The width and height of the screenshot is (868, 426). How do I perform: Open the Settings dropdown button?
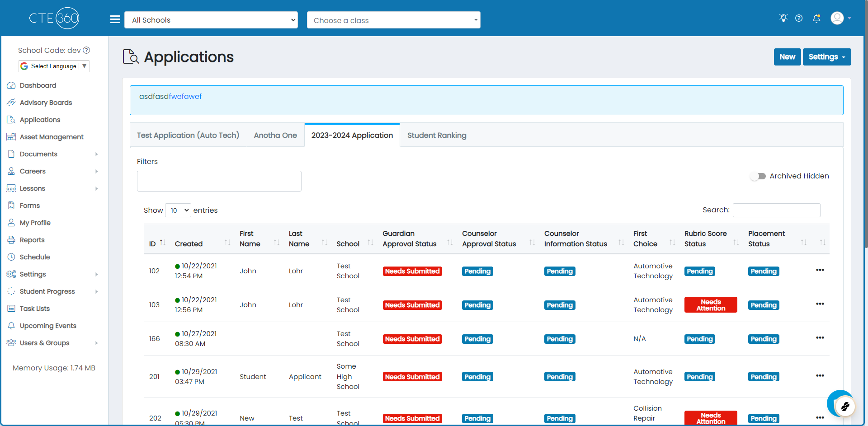click(827, 57)
